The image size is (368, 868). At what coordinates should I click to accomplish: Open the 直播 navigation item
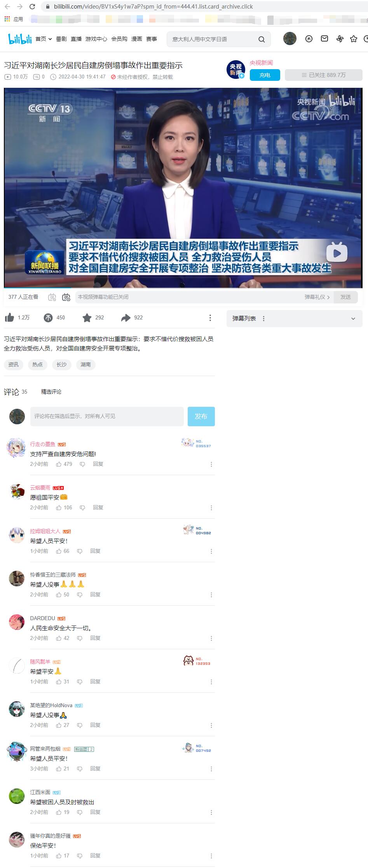click(x=76, y=39)
